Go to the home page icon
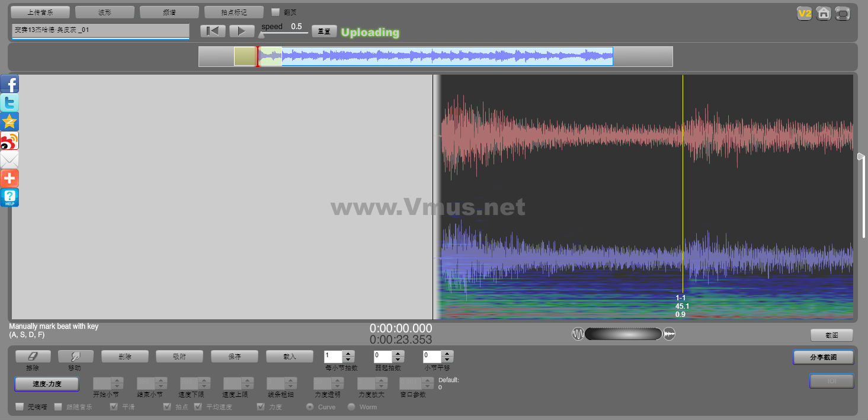 [x=823, y=14]
